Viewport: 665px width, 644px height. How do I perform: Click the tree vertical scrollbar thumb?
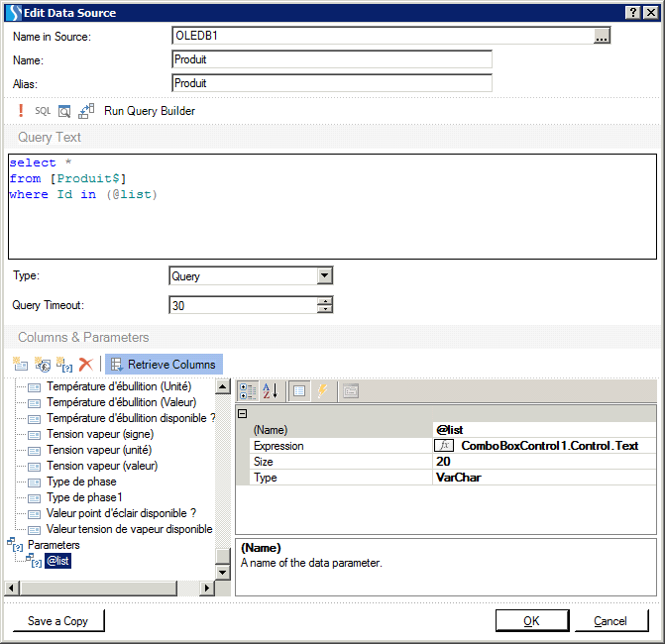click(223, 556)
